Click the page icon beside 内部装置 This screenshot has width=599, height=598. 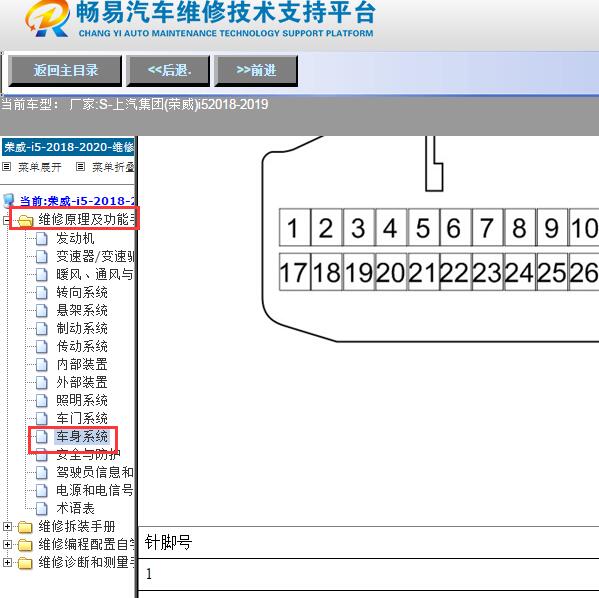pos(42,365)
